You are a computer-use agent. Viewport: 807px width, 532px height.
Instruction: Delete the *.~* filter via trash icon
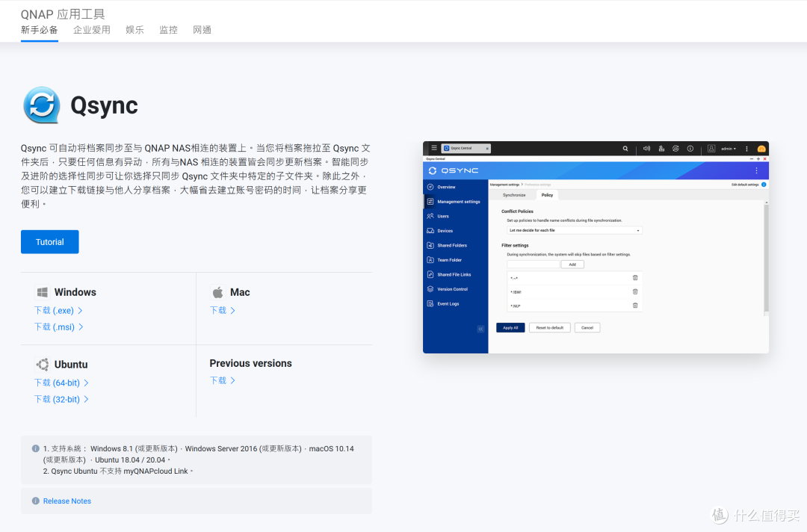[x=635, y=278]
